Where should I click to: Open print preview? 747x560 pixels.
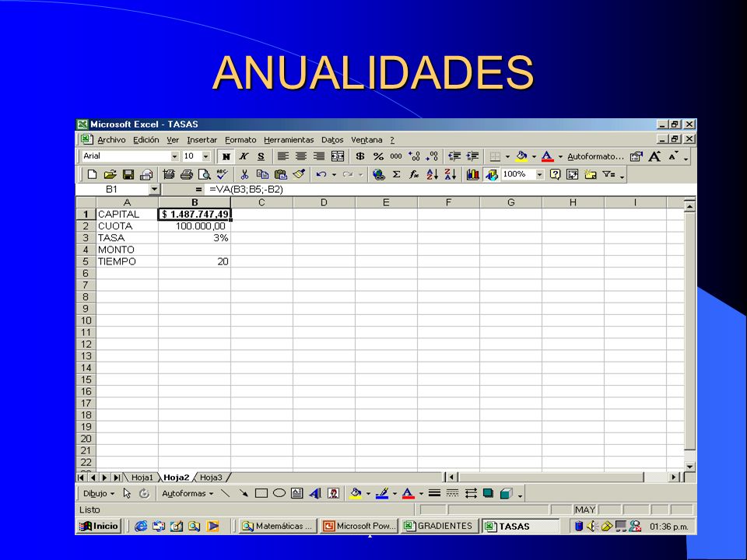click(x=205, y=174)
